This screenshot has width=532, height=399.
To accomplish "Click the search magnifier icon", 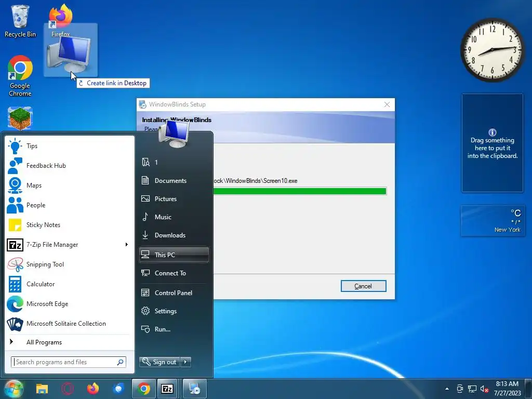I will [x=120, y=362].
